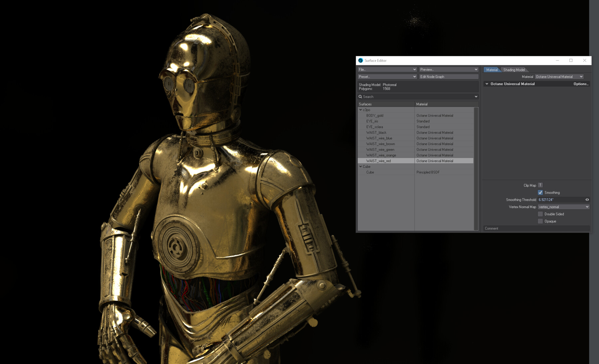Collapse the c3po surface group

click(x=360, y=110)
